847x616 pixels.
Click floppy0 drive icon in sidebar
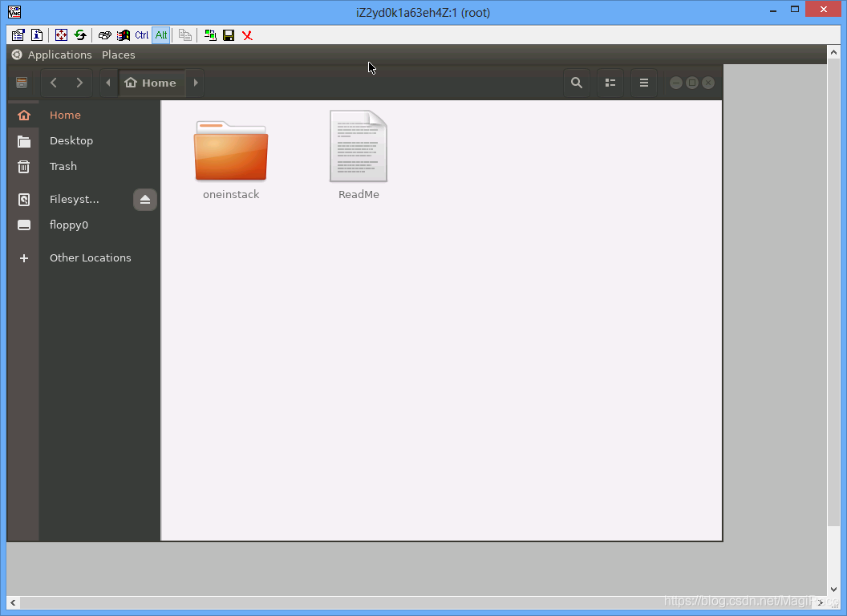24,225
